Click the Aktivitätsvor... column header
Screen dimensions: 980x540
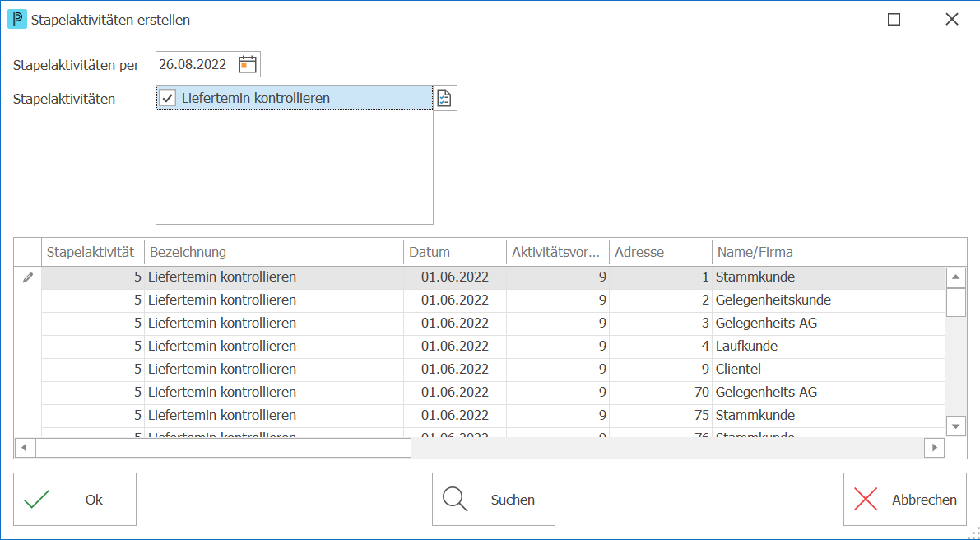coord(558,253)
